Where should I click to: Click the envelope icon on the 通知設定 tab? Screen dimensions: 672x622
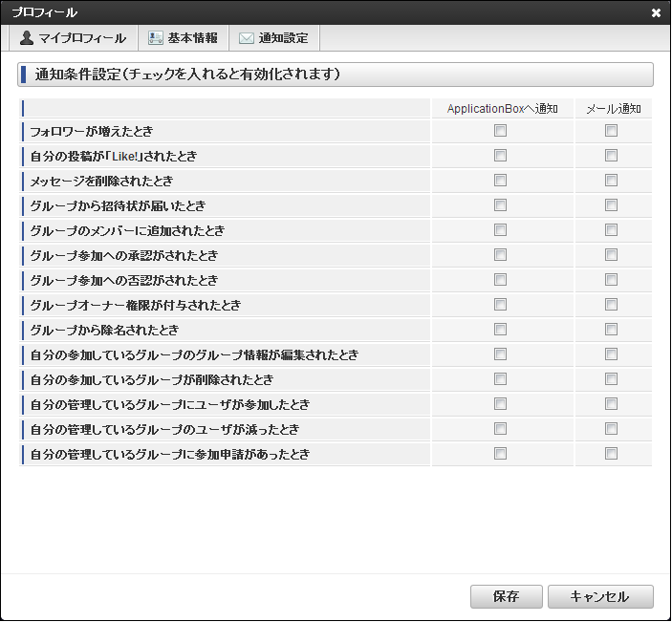coord(247,38)
